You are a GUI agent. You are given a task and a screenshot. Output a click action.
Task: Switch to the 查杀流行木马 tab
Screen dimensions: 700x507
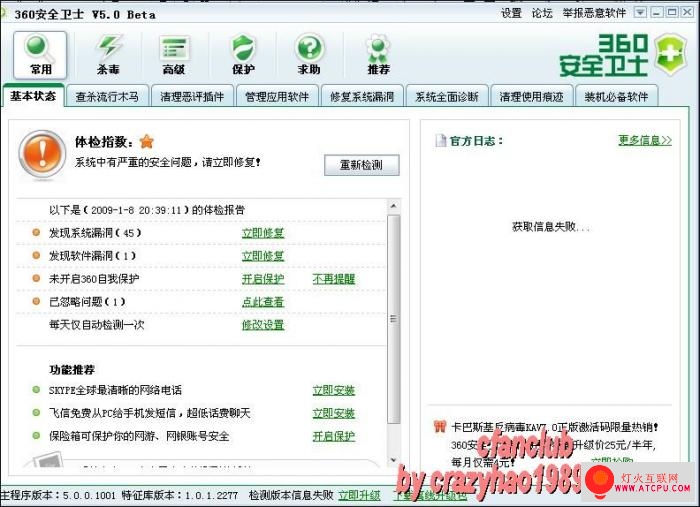point(107,96)
